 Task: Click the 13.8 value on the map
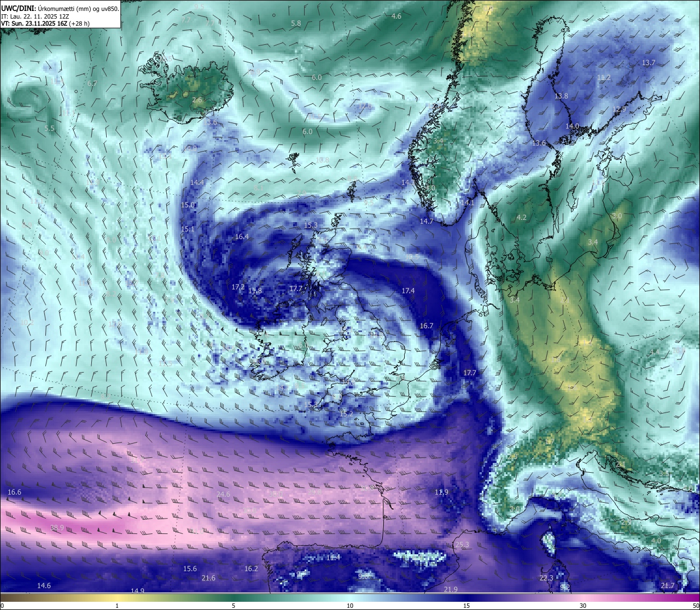click(x=561, y=96)
